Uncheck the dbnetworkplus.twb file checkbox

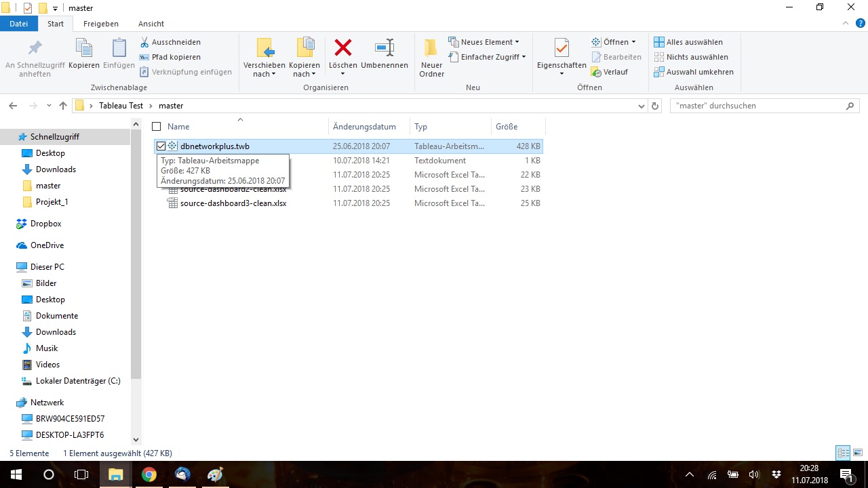(x=161, y=146)
